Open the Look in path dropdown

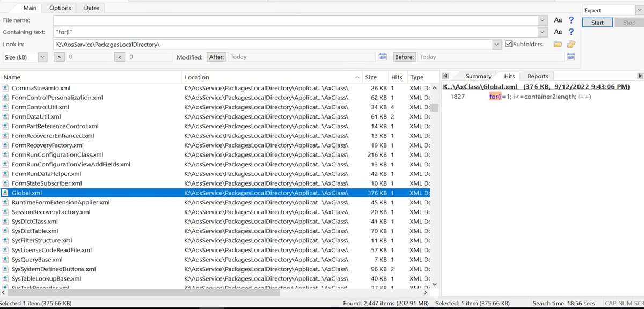coord(497,45)
